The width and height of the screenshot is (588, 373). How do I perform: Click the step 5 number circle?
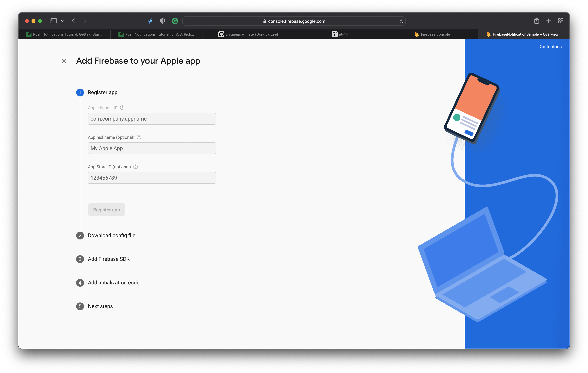pos(80,306)
